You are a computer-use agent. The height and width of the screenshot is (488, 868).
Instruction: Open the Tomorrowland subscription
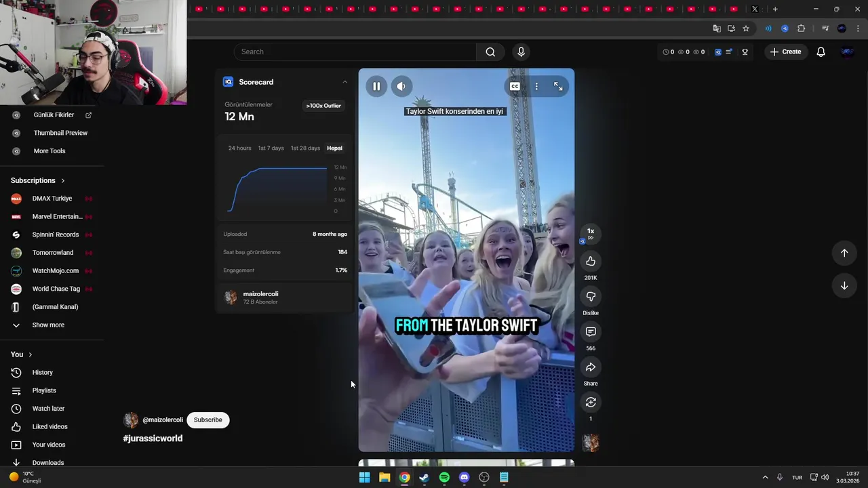pos(52,253)
